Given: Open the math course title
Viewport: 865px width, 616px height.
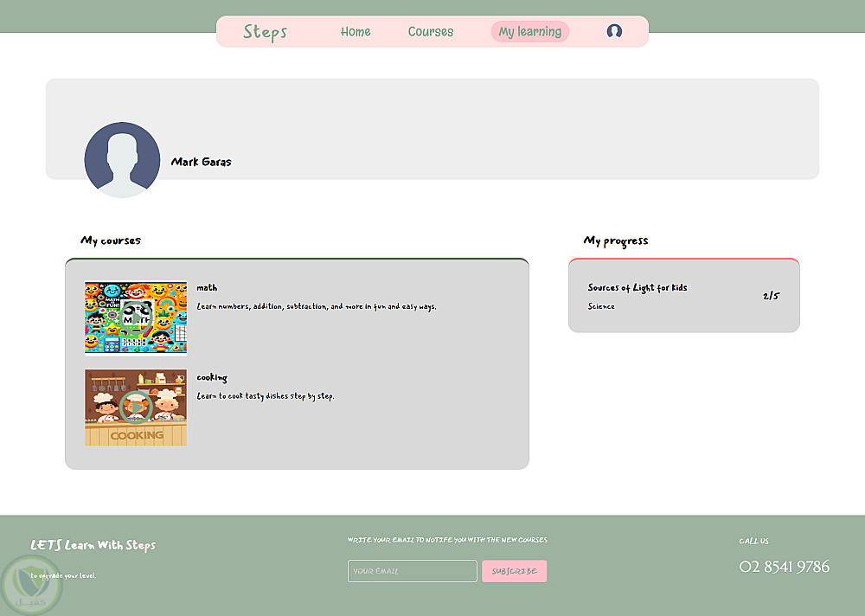Looking at the screenshot, I should click(x=207, y=287).
